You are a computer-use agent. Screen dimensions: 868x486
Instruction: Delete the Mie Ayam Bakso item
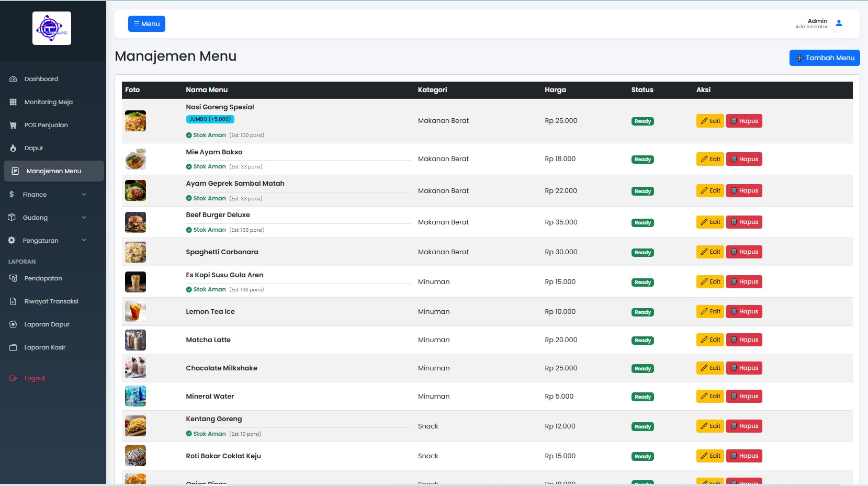click(744, 159)
